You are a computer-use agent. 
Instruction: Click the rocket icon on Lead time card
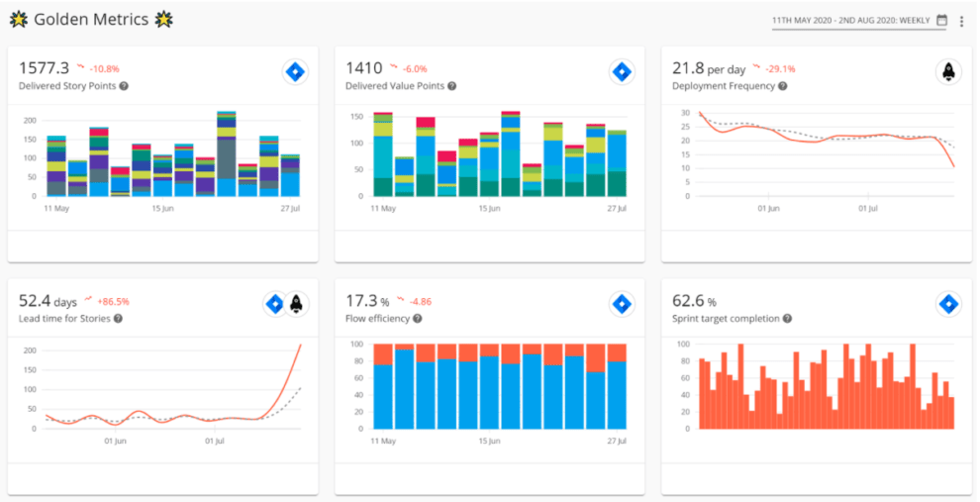point(296,304)
